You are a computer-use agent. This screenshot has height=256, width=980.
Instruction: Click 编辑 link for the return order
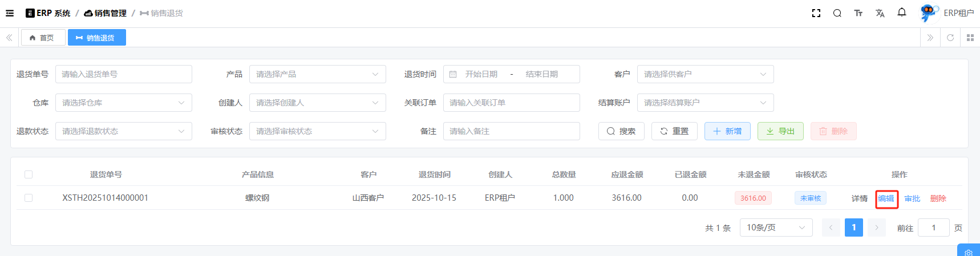(x=886, y=198)
